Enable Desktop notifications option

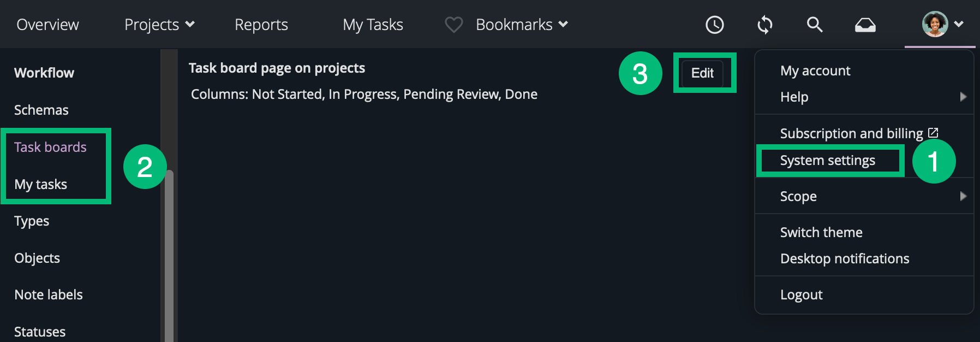coord(845,258)
